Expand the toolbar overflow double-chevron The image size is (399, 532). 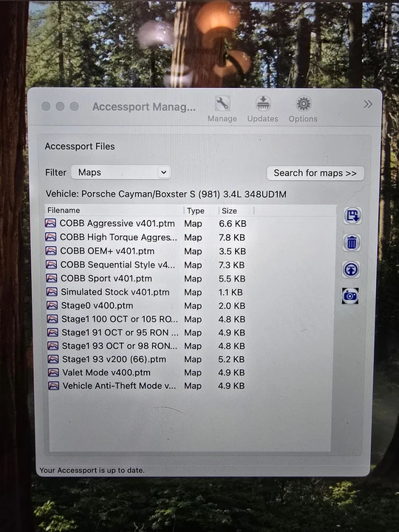click(368, 104)
